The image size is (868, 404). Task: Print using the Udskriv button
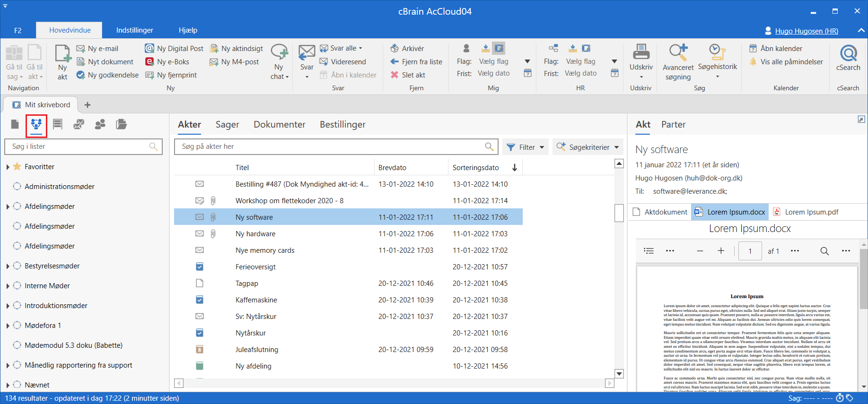coord(641,62)
